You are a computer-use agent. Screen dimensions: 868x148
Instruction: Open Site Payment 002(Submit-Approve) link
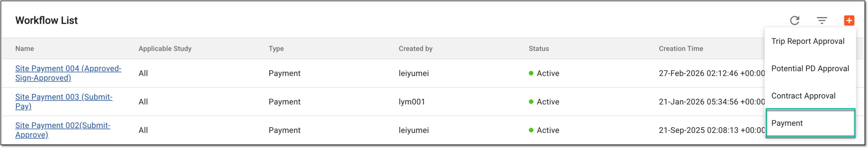click(63, 130)
